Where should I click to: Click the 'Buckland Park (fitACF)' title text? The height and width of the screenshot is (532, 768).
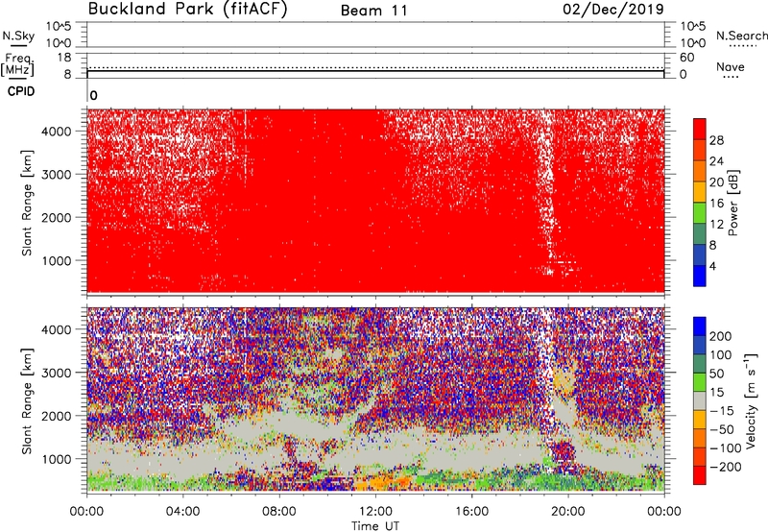coord(187,9)
